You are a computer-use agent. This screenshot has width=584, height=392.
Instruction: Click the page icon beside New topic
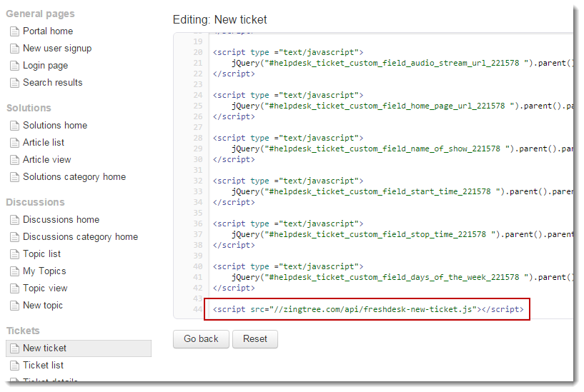[x=14, y=306]
